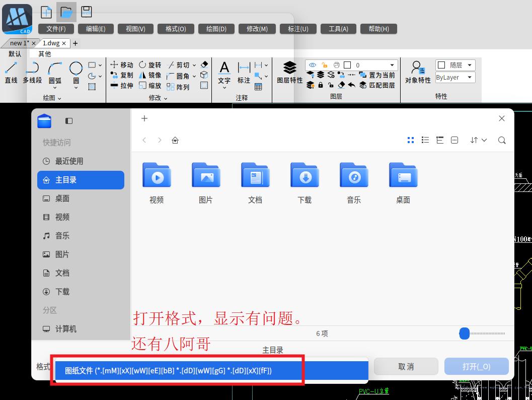The height and width of the screenshot is (400, 532).
Task: Click the 取消 cancel button
Action: pyautogui.click(x=406, y=366)
